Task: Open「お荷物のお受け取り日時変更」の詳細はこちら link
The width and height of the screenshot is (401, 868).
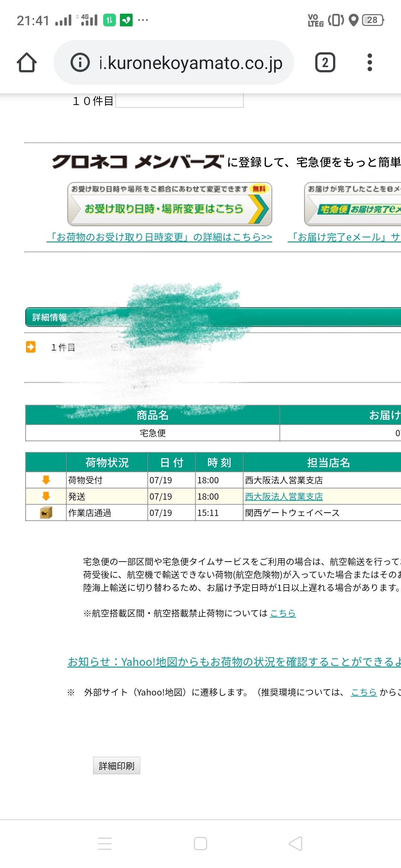Action: (x=159, y=237)
